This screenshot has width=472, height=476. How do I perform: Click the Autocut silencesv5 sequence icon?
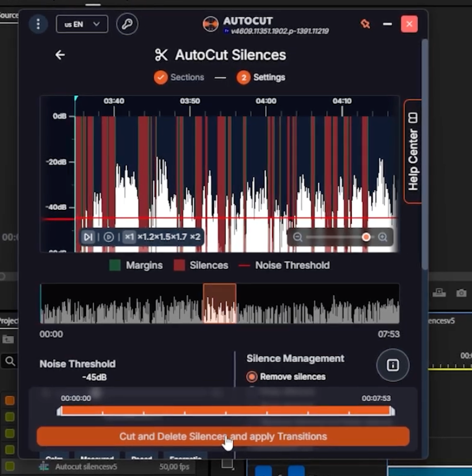pos(44,467)
